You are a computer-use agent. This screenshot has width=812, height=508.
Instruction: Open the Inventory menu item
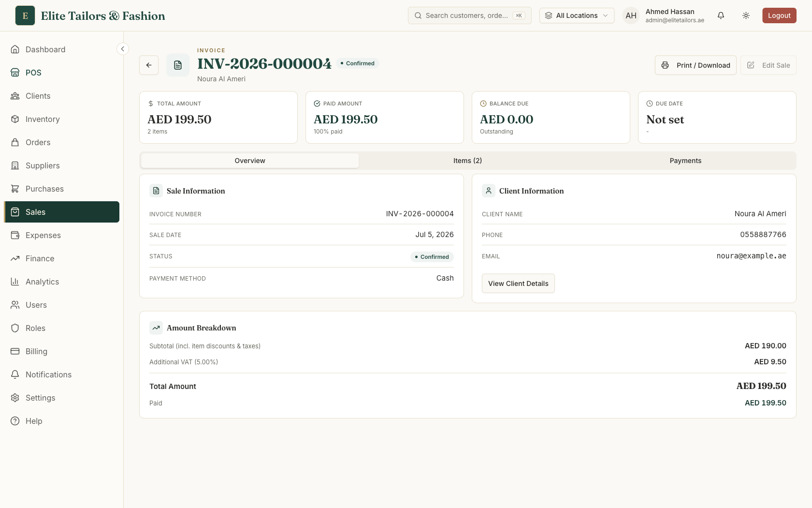62,119
